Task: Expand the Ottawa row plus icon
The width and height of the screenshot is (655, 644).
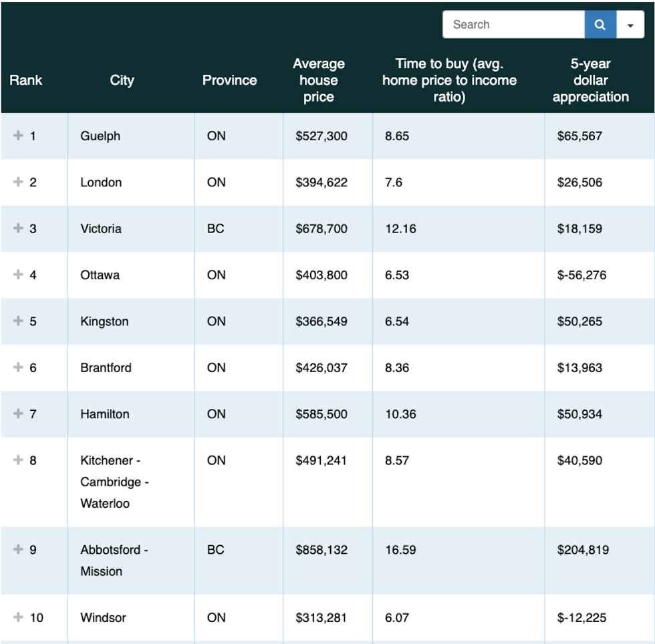Action: tap(18, 275)
